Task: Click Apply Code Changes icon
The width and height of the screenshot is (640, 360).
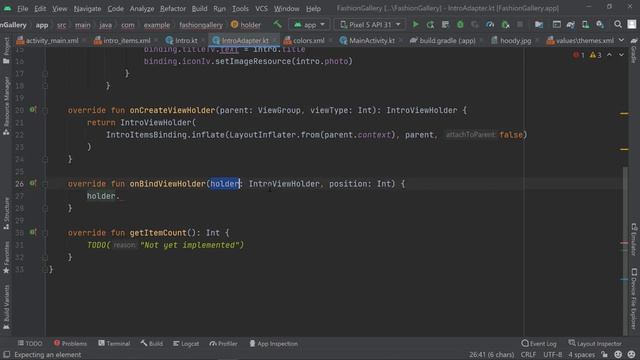Action: 445,24
